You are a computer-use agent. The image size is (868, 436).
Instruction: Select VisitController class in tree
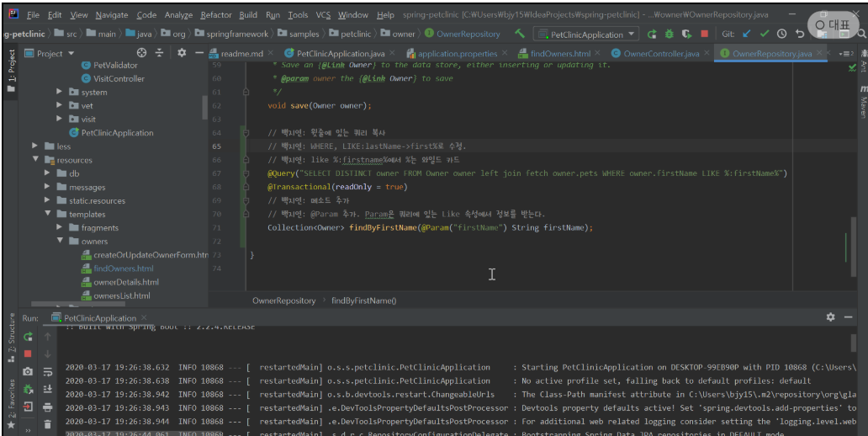119,78
